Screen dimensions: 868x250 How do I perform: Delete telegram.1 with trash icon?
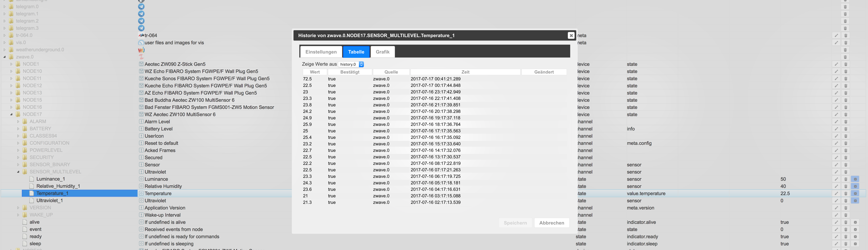[x=845, y=14]
